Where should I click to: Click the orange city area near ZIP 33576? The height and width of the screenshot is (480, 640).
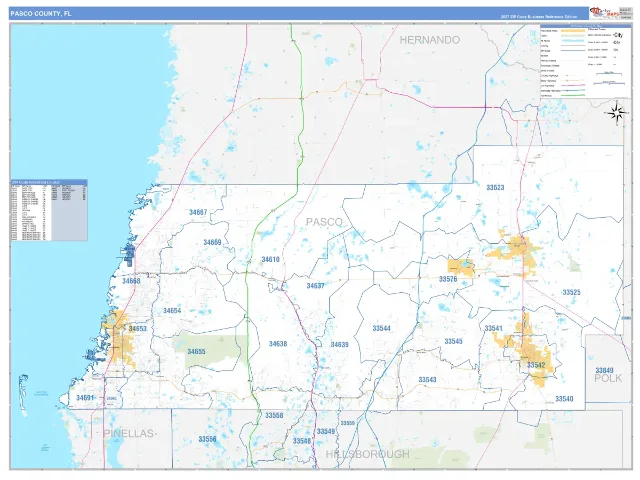click(460, 266)
